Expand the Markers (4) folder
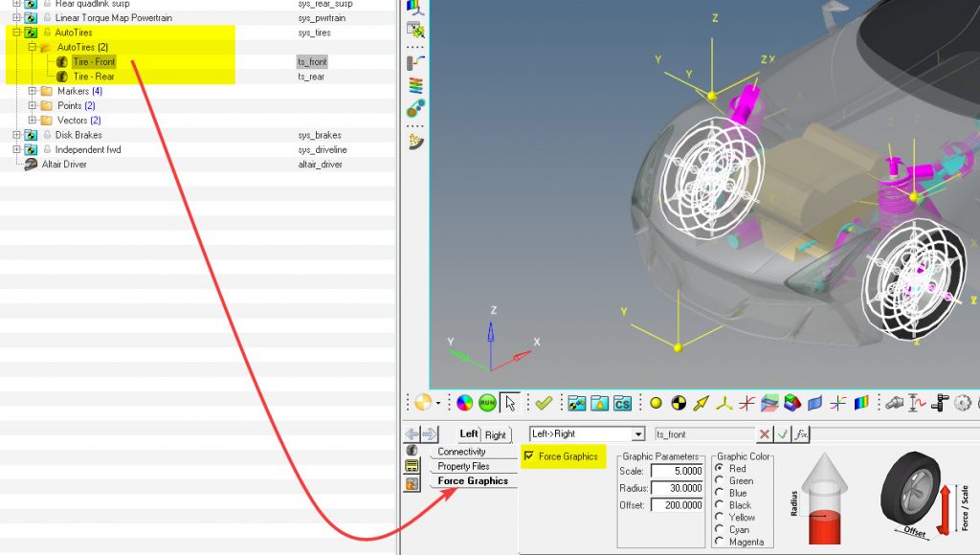Image resolution: width=980 pixels, height=555 pixels. pos(33,91)
